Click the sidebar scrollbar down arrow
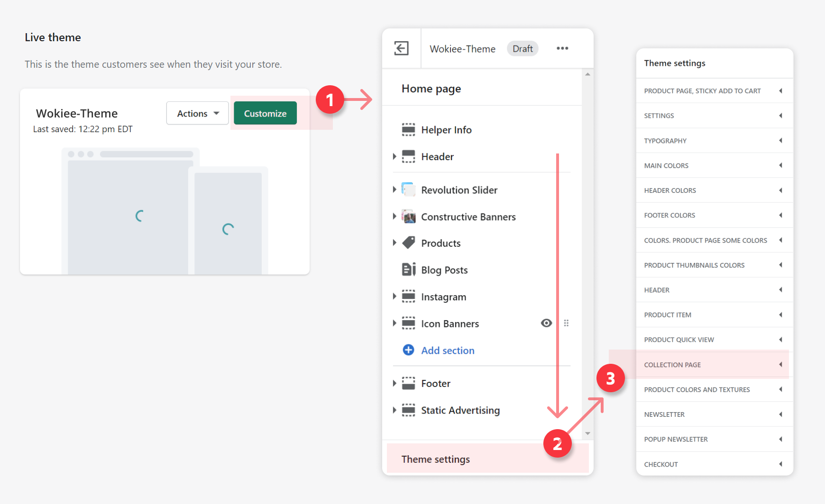This screenshot has height=504, width=825. pos(587,433)
